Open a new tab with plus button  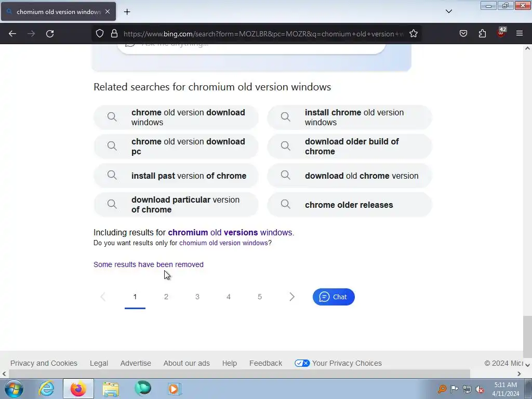coord(127,12)
